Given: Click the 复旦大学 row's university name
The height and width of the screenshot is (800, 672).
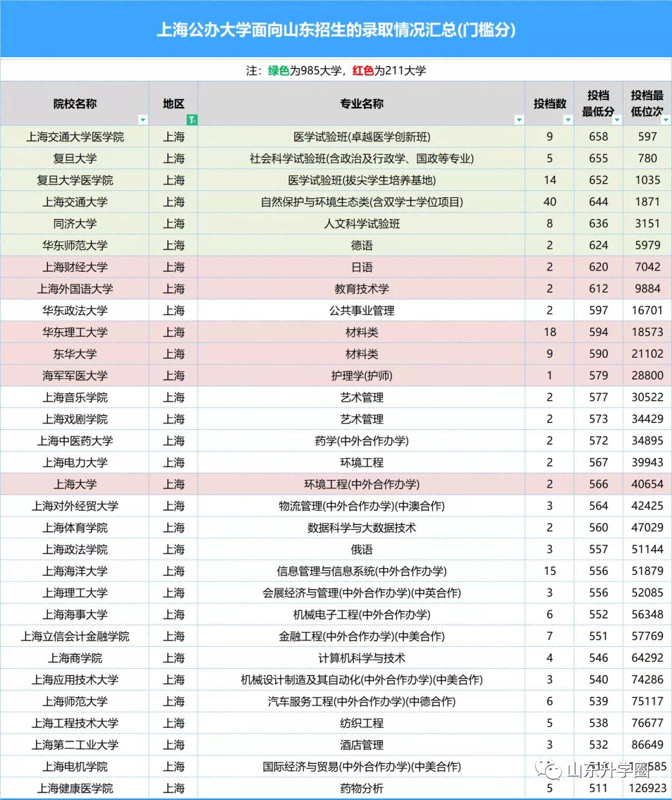Looking at the screenshot, I should (75, 158).
